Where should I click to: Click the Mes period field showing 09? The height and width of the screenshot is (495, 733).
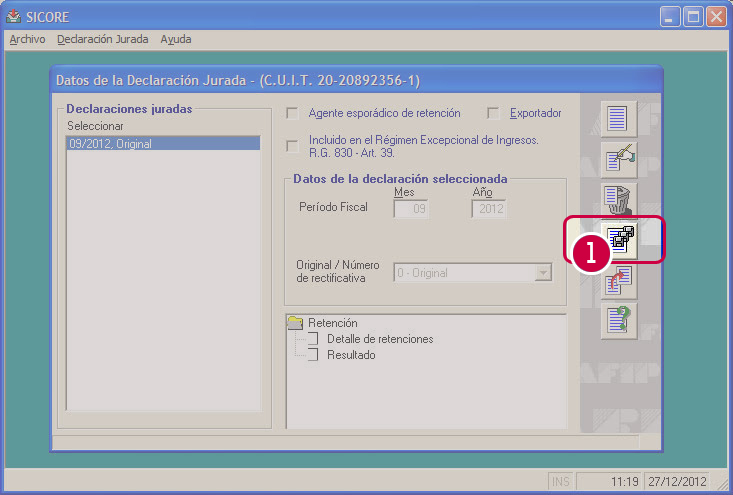(x=410, y=208)
